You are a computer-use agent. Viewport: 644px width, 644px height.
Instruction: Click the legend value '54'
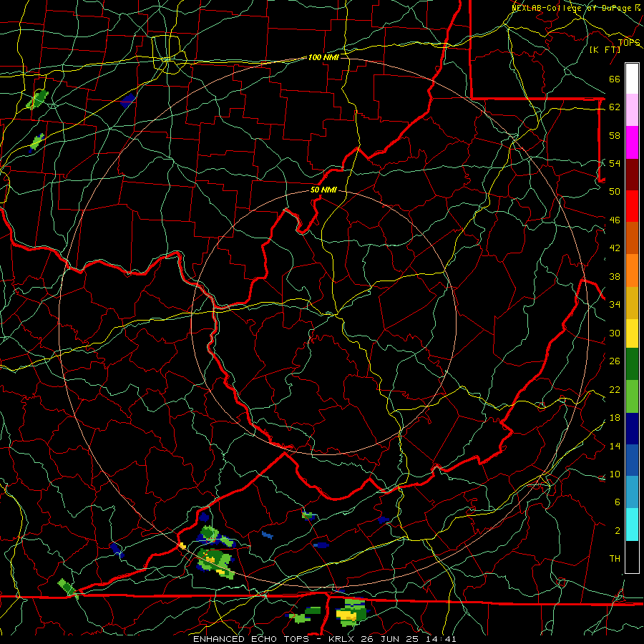[615, 163]
